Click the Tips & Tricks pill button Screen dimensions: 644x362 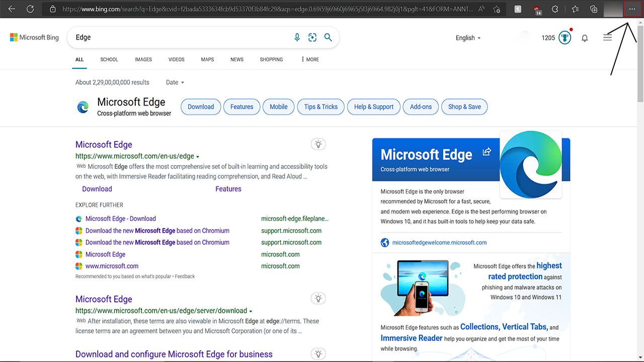tap(320, 107)
